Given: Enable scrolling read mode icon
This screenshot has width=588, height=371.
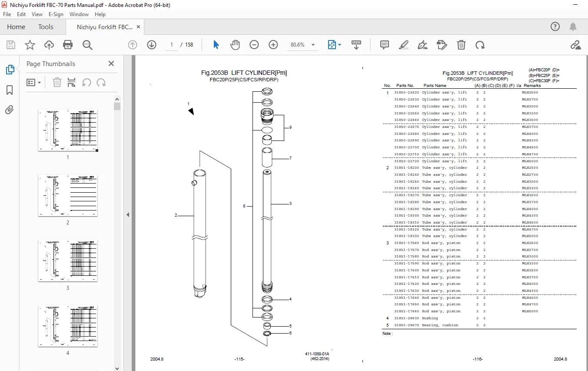Looking at the screenshot, I should coord(356,45).
